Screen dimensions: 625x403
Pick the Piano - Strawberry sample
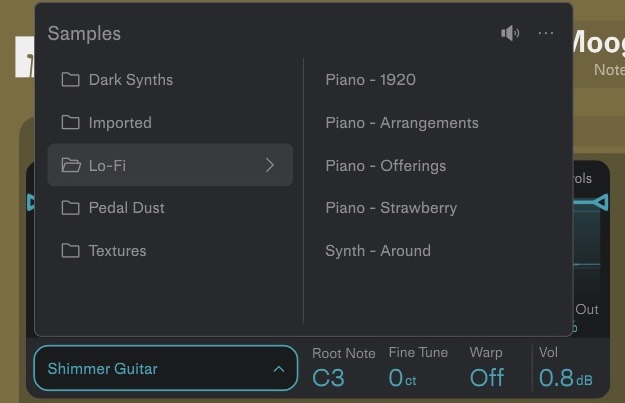coord(390,208)
